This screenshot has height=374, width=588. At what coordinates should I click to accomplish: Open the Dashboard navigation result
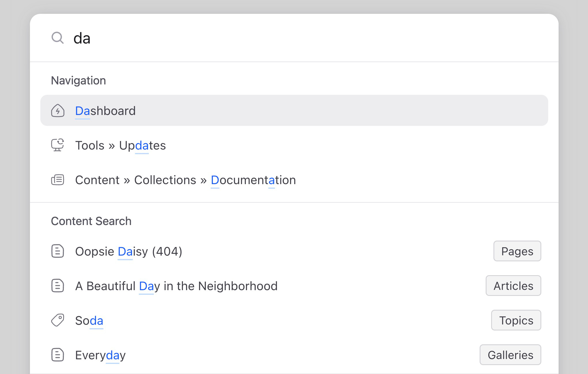point(105,111)
